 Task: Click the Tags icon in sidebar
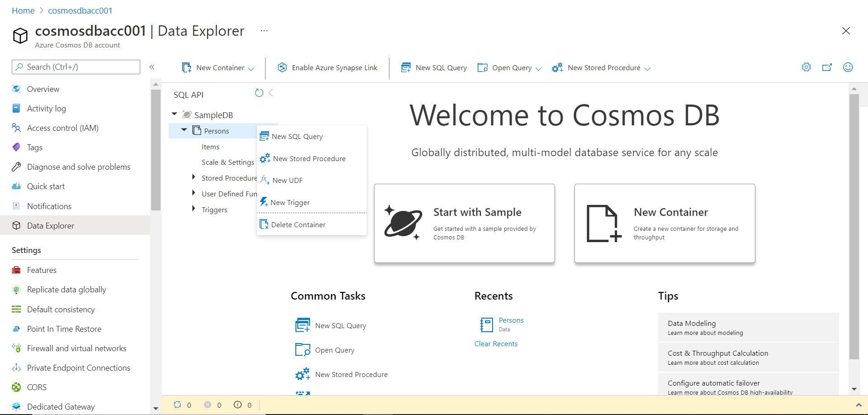point(16,148)
